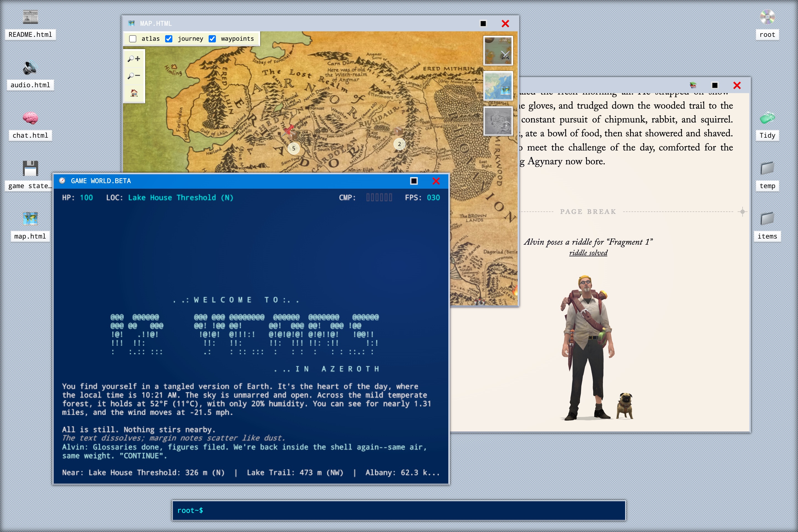Select the Azeroth crossed-swords map thumbnail
798x532 pixels.
[498, 50]
